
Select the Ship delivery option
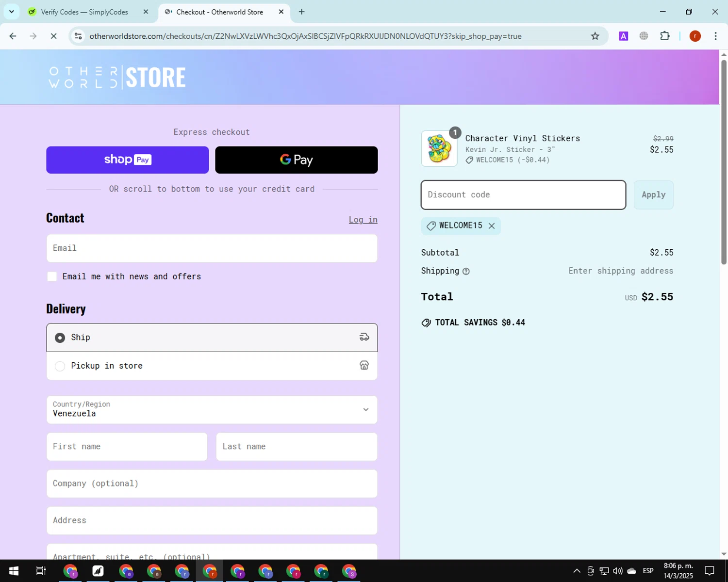pos(212,338)
